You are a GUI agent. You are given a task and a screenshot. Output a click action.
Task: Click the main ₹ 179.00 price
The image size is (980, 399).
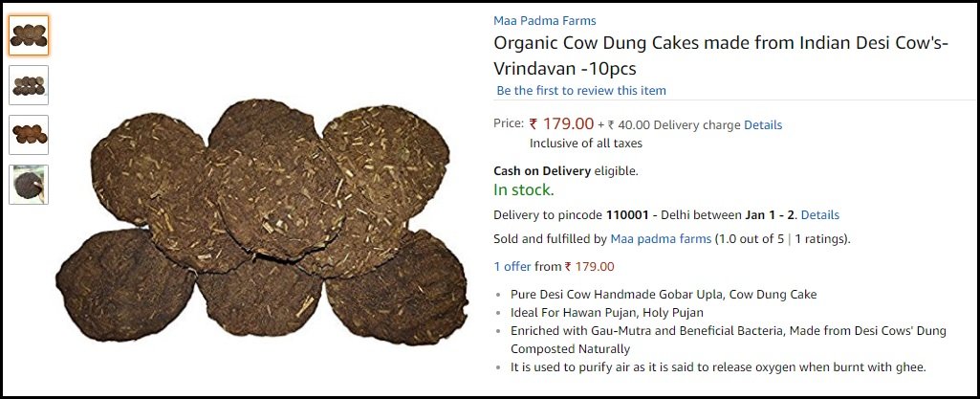[561, 123]
